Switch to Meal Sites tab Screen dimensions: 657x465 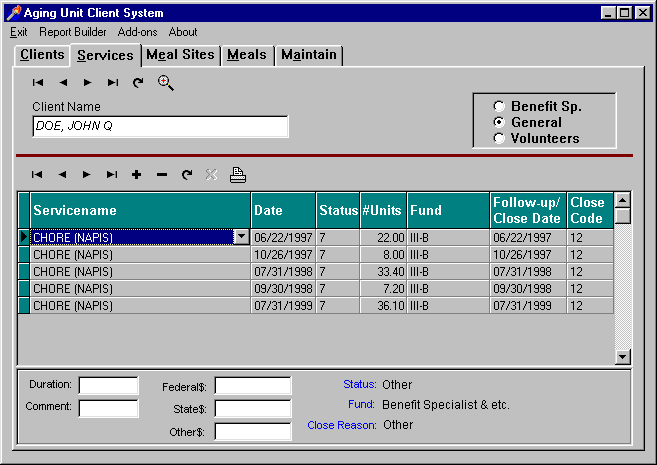coord(180,55)
